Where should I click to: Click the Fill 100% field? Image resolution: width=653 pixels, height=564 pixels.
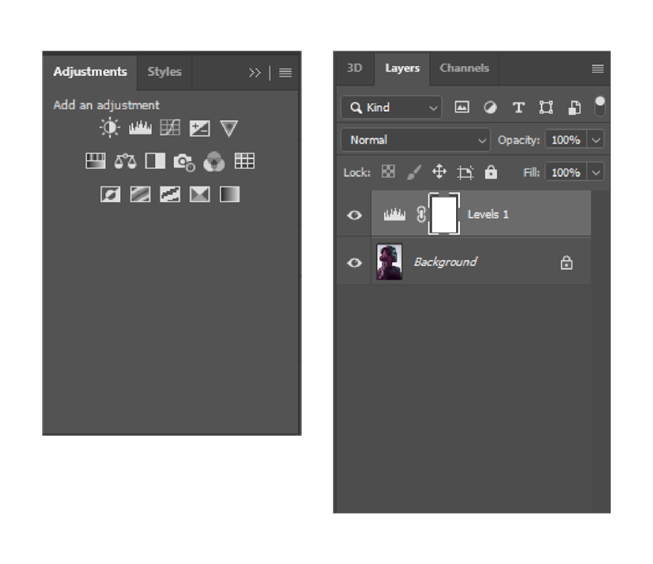(566, 172)
